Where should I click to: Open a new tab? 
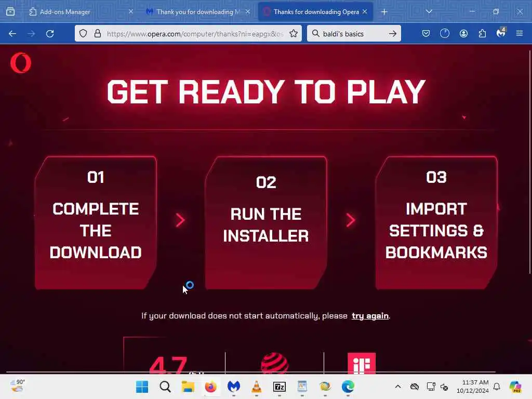coord(384,12)
